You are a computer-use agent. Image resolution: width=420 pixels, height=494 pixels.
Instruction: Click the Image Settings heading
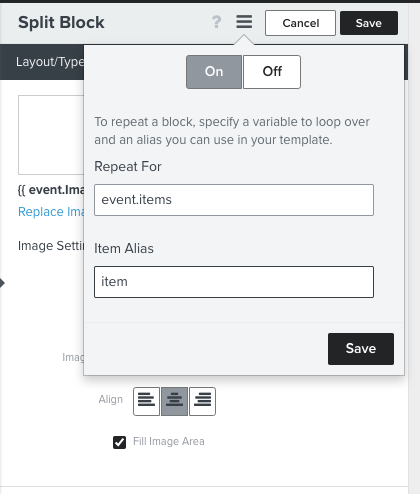(x=51, y=246)
